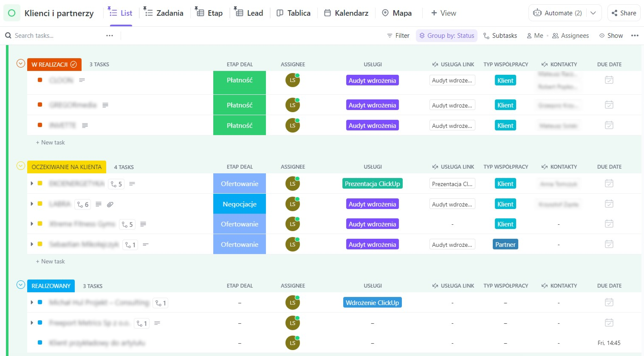The width and height of the screenshot is (644, 356).
Task: Switch to the Zadania view tab
Action: [x=164, y=13]
